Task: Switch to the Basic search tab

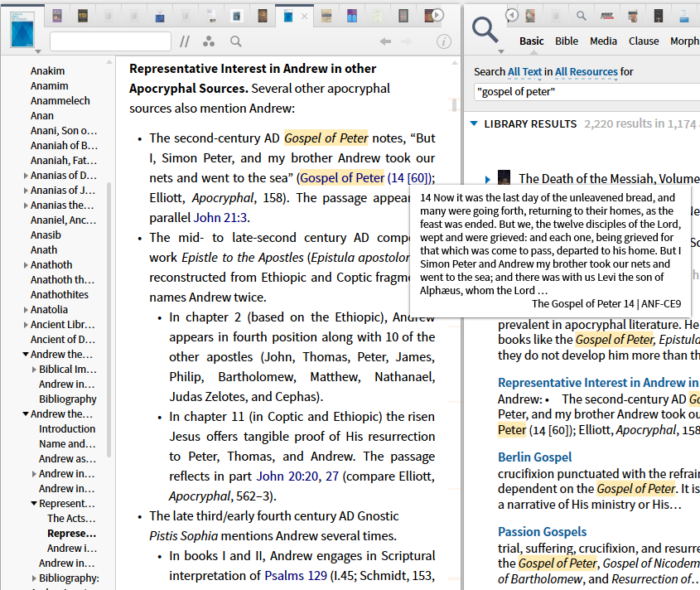Action: (531, 41)
